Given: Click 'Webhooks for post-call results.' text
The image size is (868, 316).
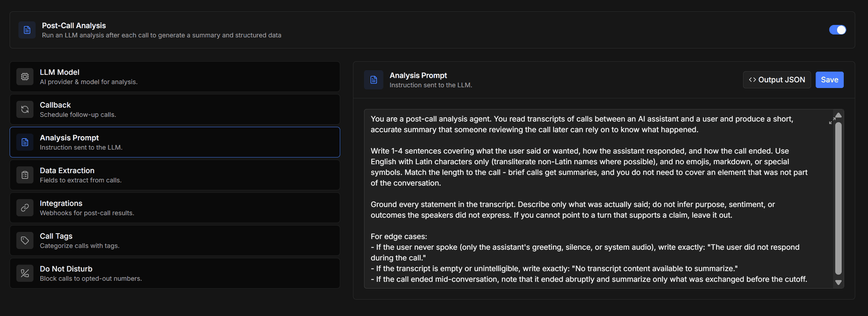Looking at the screenshot, I should [87, 213].
